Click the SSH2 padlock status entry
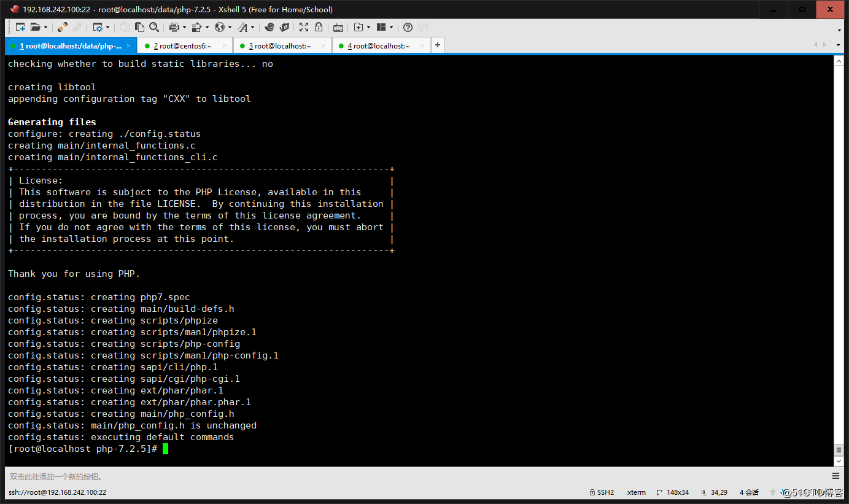 (601, 492)
